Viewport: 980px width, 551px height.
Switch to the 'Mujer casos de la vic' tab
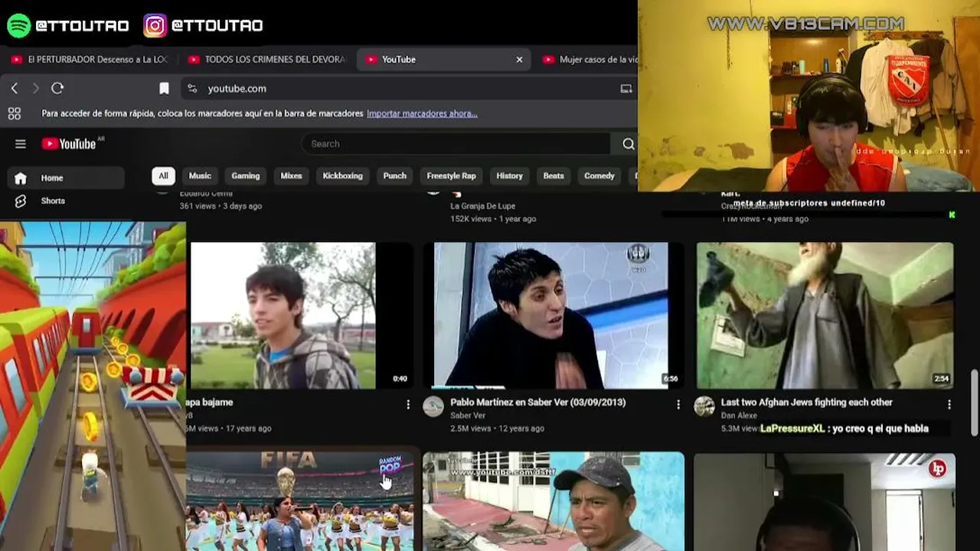[x=588, y=60]
